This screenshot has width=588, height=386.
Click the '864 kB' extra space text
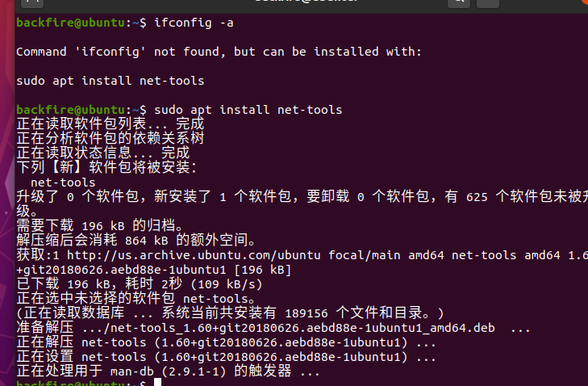coord(147,241)
